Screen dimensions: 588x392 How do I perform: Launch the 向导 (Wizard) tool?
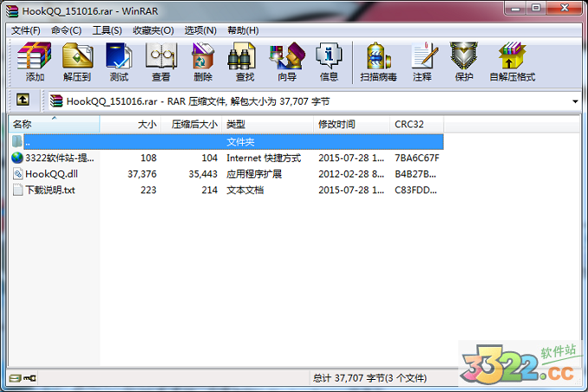tap(287, 61)
